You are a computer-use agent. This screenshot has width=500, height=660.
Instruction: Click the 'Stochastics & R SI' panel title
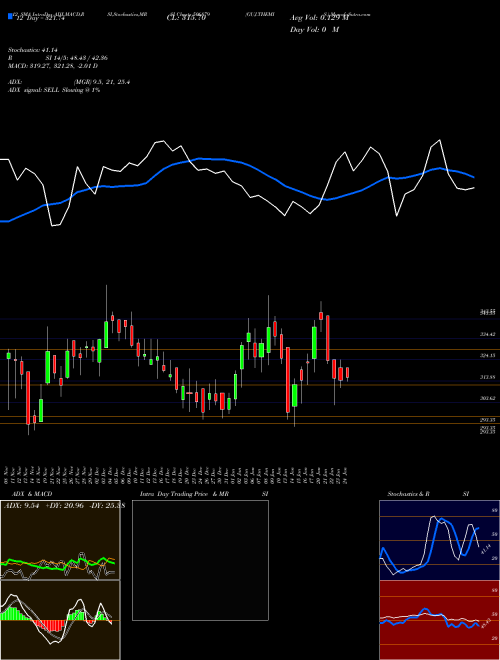click(428, 494)
